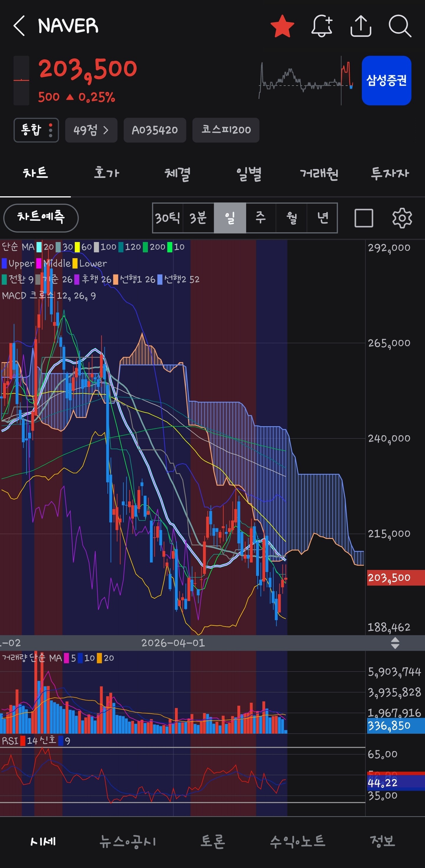The width and height of the screenshot is (425, 868).
Task: Tap the MACD 크로스 12, 26, 9 label
Action: click(x=49, y=295)
